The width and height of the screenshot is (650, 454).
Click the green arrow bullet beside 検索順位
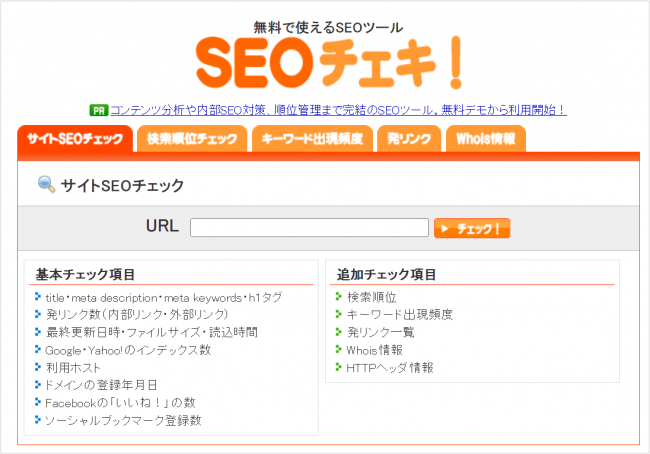pos(339,297)
